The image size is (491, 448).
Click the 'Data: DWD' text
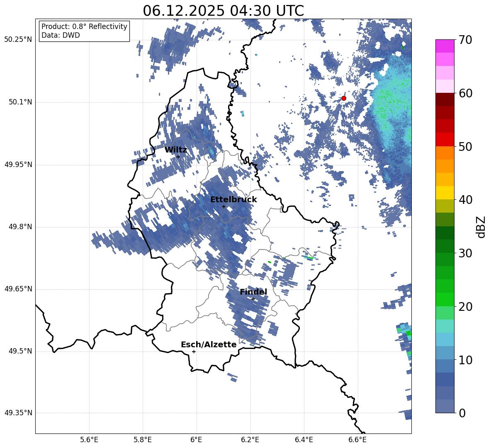[x=61, y=35]
